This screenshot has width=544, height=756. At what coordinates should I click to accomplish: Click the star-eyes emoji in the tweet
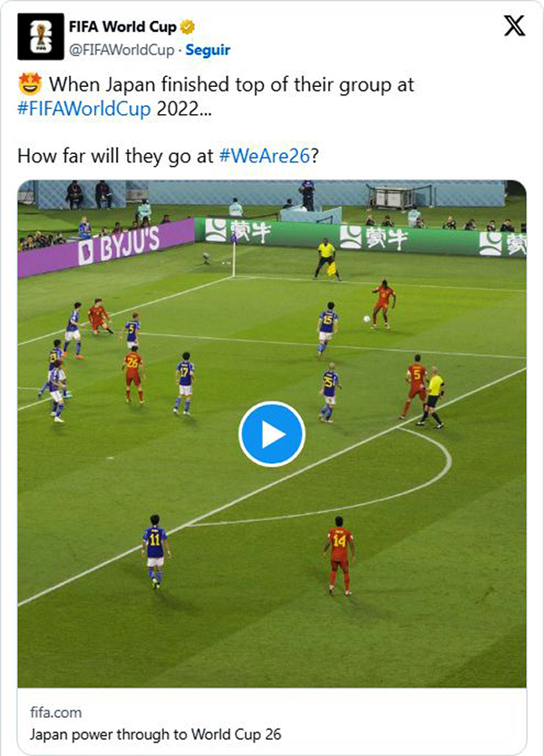coord(30,85)
